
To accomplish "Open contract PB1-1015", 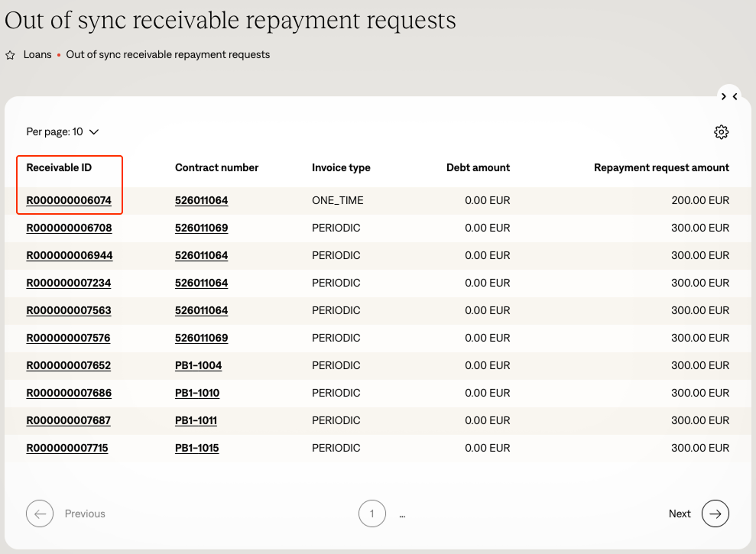I will click(196, 449).
